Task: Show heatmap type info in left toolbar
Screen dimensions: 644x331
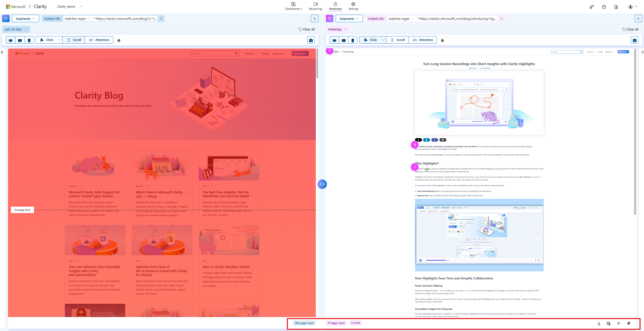Action: (x=119, y=41)
